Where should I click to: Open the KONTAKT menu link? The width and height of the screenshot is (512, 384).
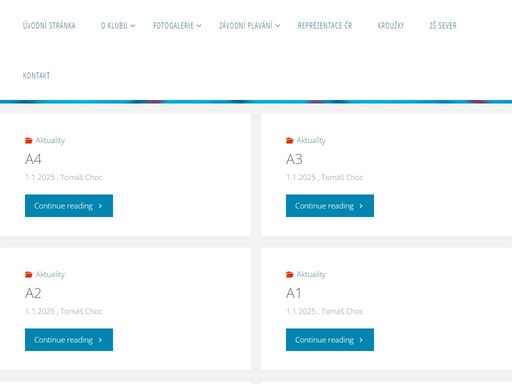coord(36,75)
